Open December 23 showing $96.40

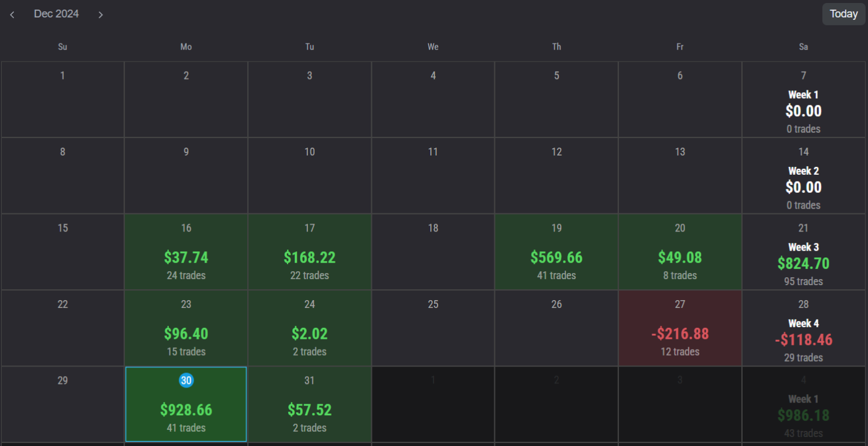pos(186,328)
